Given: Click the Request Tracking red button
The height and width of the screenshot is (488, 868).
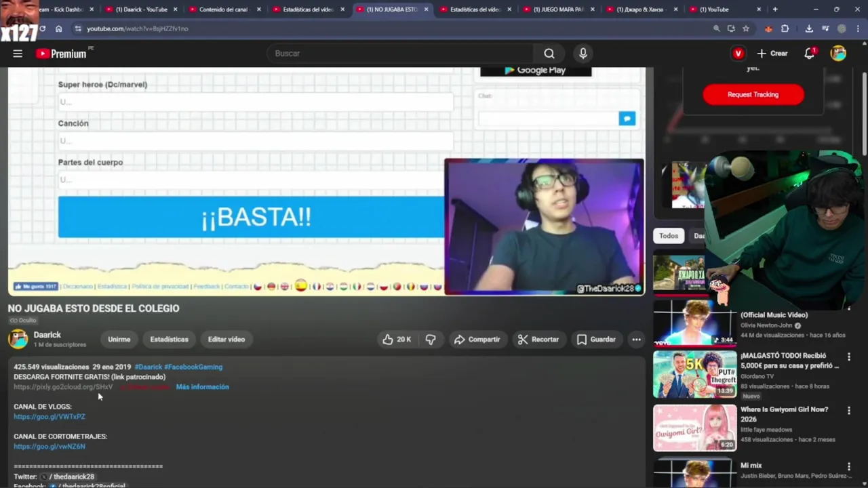Looking at the screenshot, I should coord(753,95).
